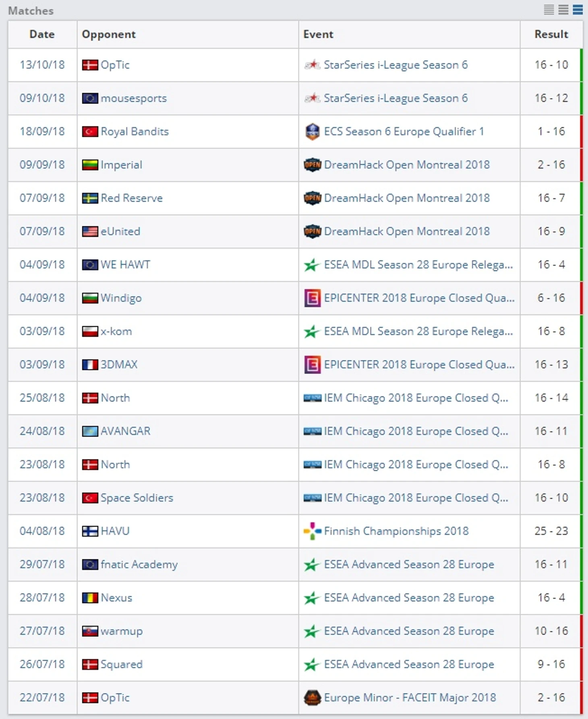Open ESEA Advanced Season 28 Europe for Nexus
588x719 pixels.
click(409, 598)
